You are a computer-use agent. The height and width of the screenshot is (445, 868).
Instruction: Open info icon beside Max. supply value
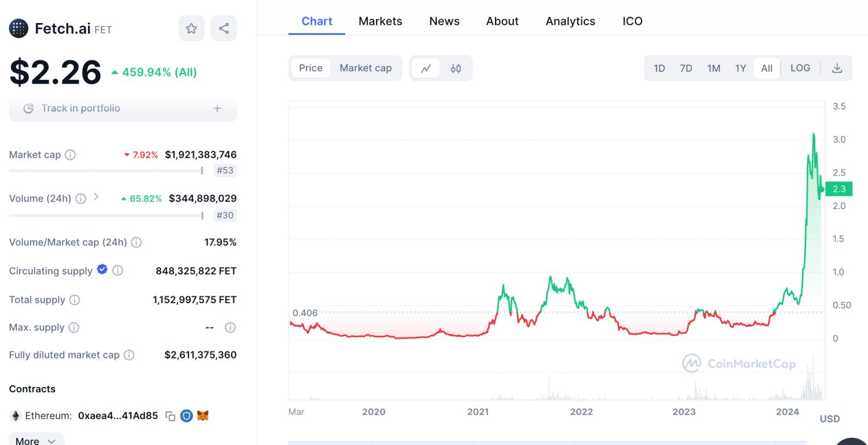(230, 327)
